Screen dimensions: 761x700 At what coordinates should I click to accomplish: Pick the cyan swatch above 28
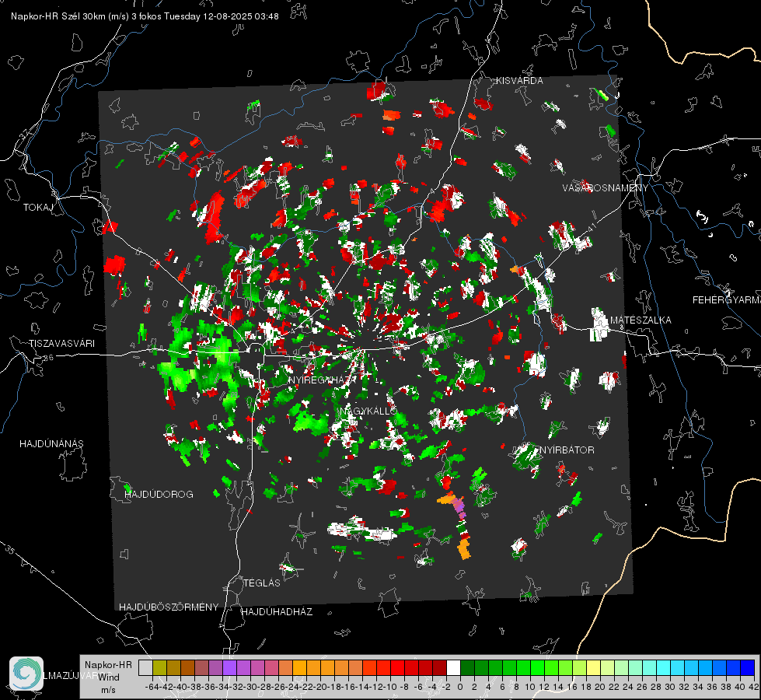tap(664, 667)
